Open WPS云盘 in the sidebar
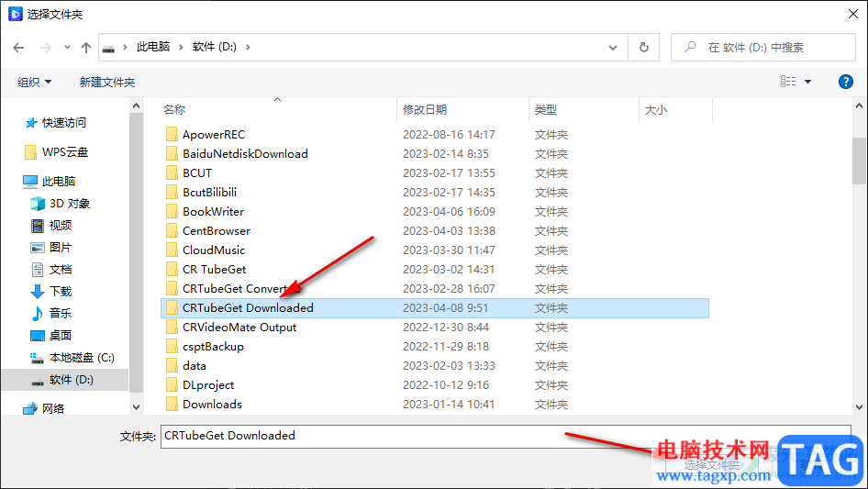This screenshot has width=868, height=489. (x=65, y=151)
